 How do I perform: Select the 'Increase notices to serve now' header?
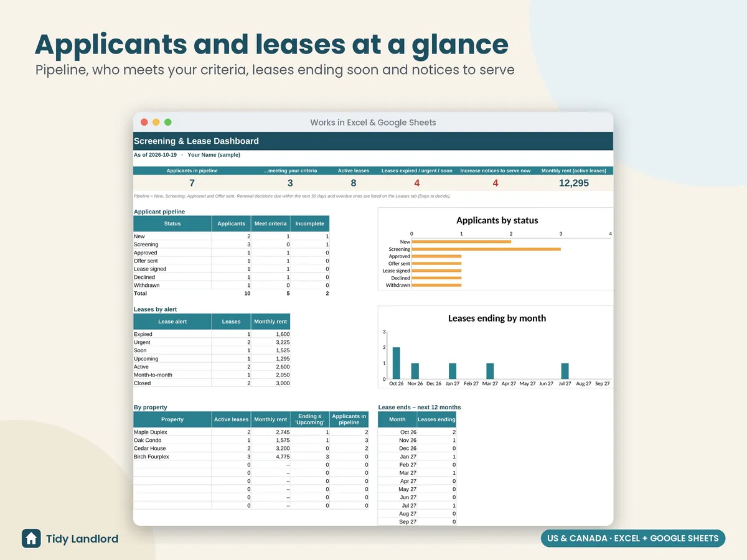pyautogui.click(x=496, y=170)
